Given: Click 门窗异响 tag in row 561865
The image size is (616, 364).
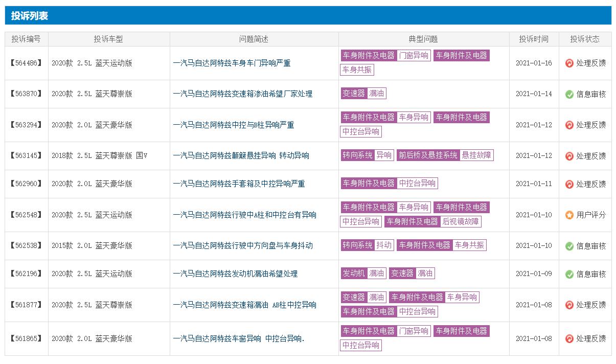Looking at the screenshot, I should click(x=414, y=331).
